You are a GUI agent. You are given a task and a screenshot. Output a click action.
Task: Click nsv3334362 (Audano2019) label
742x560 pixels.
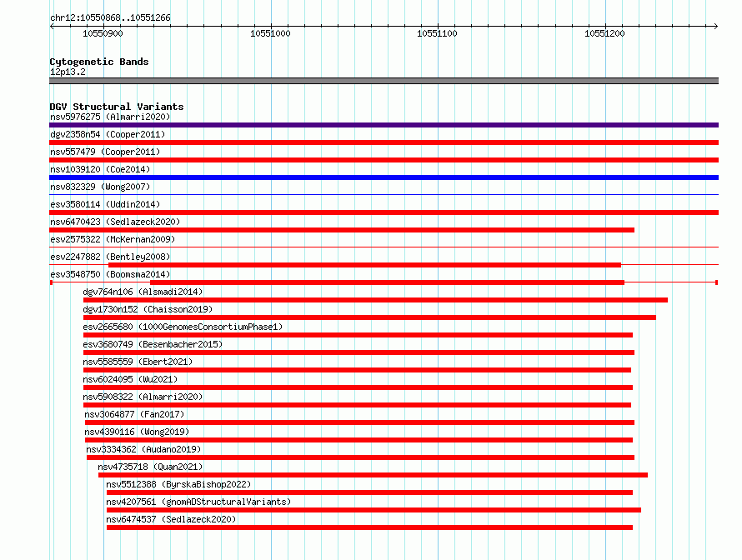point(143,449)
